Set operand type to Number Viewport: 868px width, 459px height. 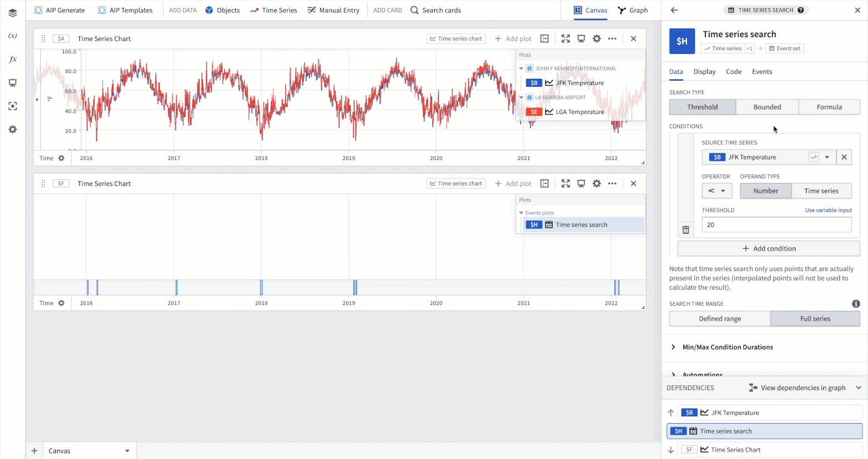point(766,191)
